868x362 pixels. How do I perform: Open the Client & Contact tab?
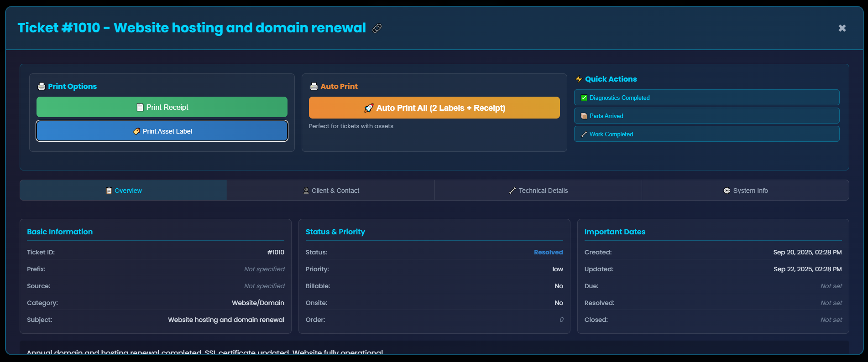(331, 191)
